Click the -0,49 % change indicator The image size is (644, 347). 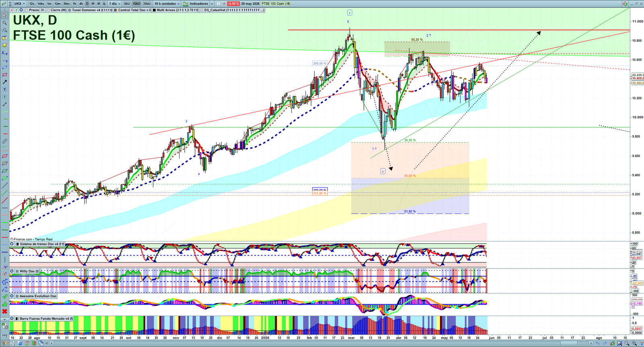click(x=233, y=4)
